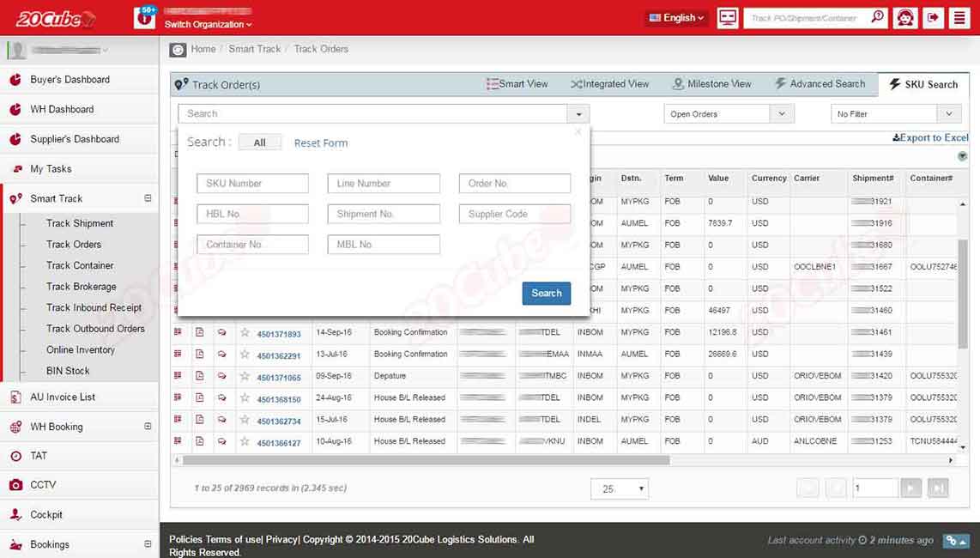
Task: Focus the Order No. field
Action: pyautogui.click(x=514, y=184)
